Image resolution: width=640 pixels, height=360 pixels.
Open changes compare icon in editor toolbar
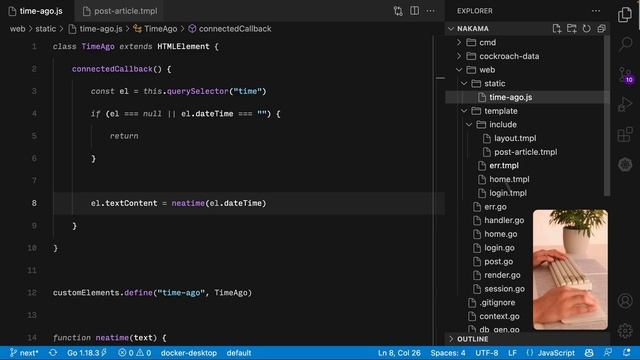(x=398, y=11)
